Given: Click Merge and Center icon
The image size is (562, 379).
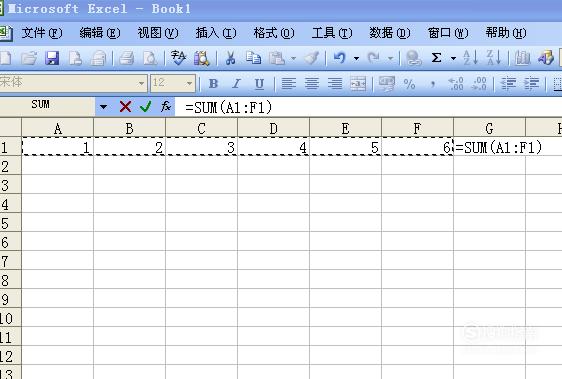Looking at the screenshot, I should (358, 84).
